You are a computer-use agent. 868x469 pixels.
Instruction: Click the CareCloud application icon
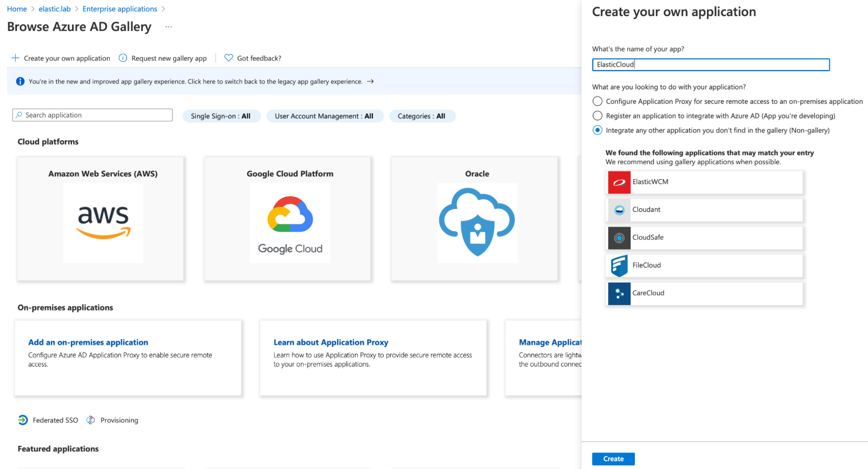pos(618,293)
